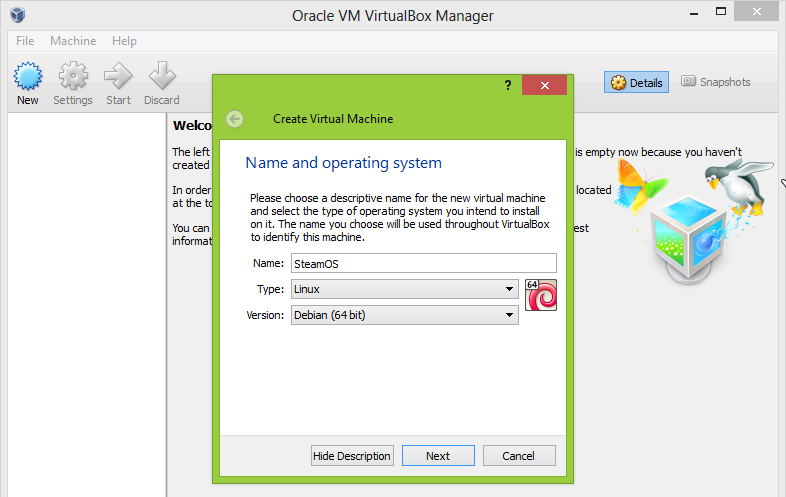Switch to Snapshots view

[715, 82]
